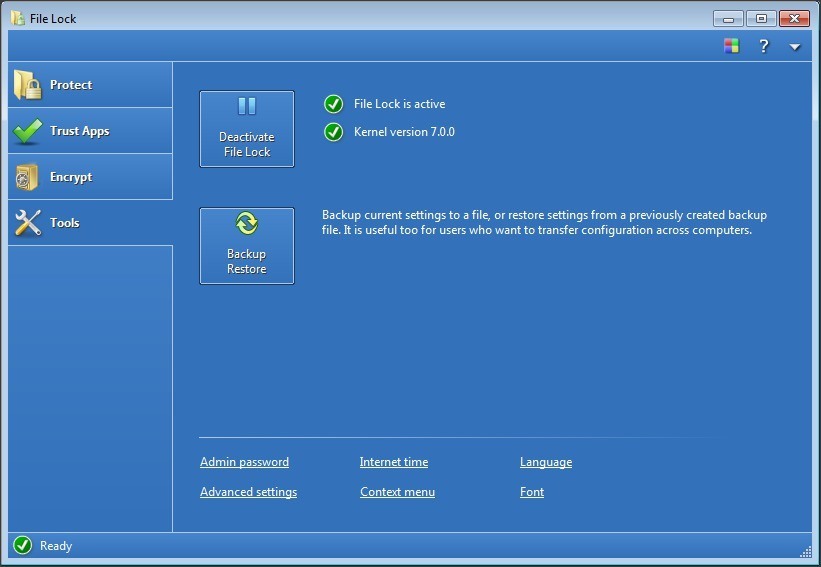The image size is (821, 567).
Task: Open the Admin password link
Action: click(245, 462)
